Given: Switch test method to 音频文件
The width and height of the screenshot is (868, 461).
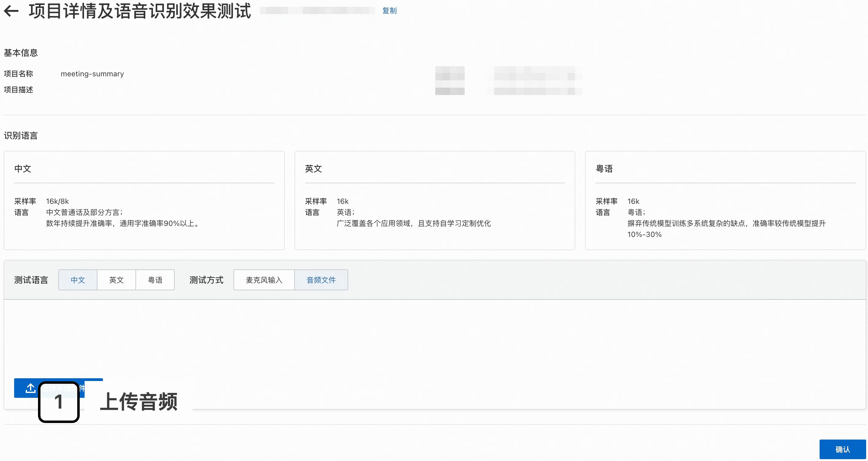Looking at the screenshot, I should click(321, 280).
